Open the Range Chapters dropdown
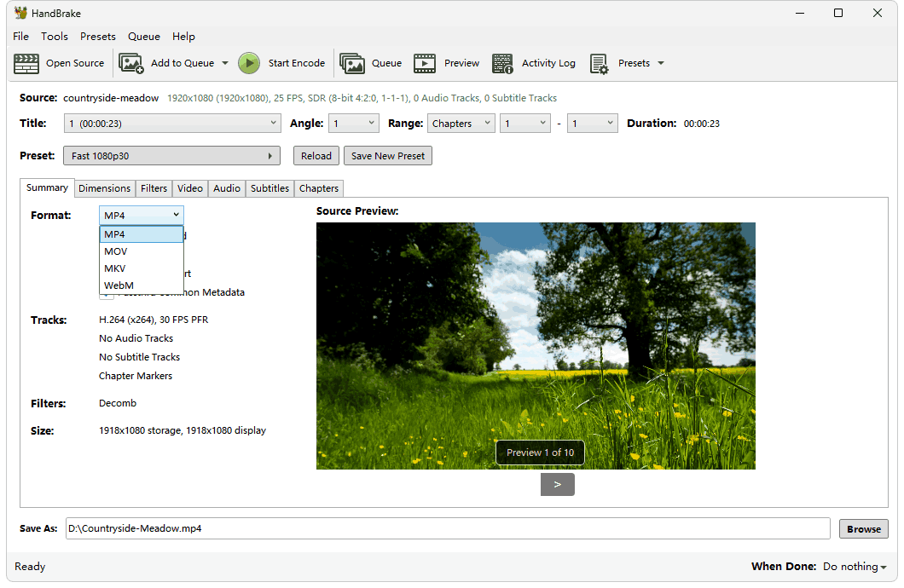Viewport: 904px width, 588px height. pyautogui.click(x=461, y=123)
